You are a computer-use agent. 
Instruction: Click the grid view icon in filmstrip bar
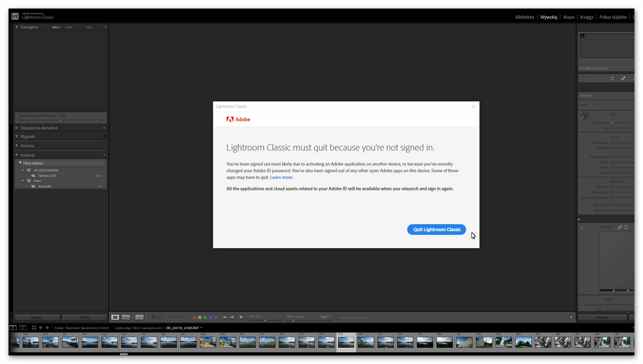click(x=34, y=328)
